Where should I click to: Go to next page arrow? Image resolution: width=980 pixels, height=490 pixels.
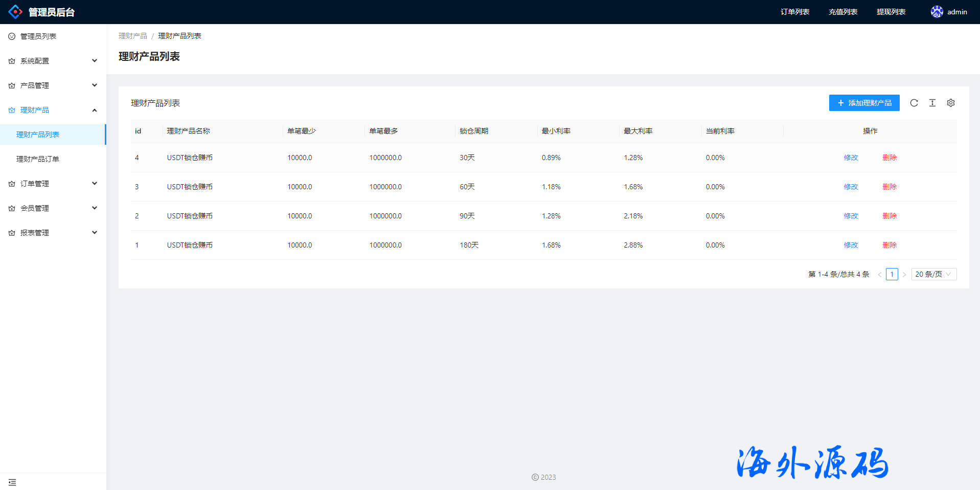[904, 275]
